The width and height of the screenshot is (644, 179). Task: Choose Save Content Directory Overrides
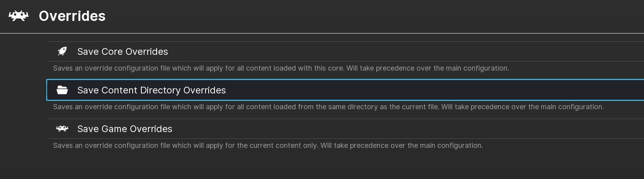pos(346,90)
